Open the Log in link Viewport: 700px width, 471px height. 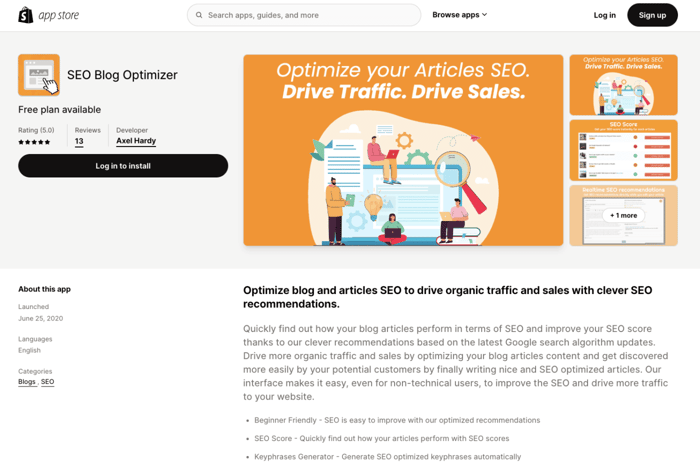pyautogui.click(x=604, y=15)
